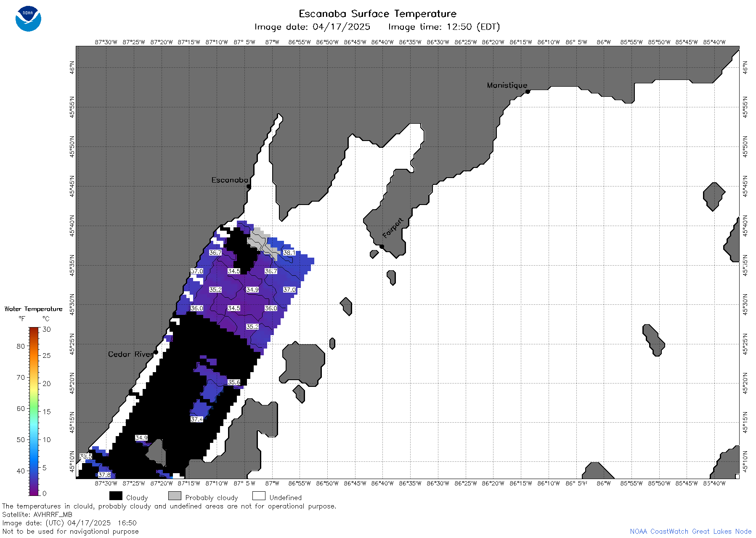Screen dimensions: 756x538
Task: Click the Undefined legend label
Action: (286, 498)
